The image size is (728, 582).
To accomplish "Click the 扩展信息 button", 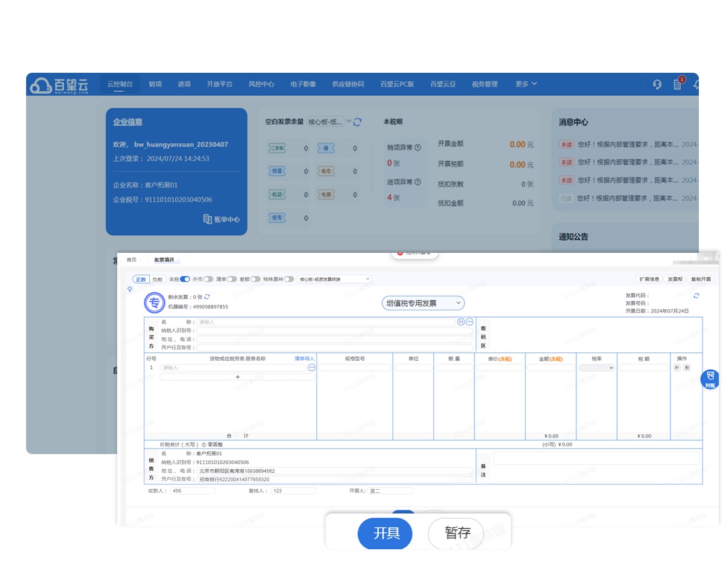I will point(649,279).
